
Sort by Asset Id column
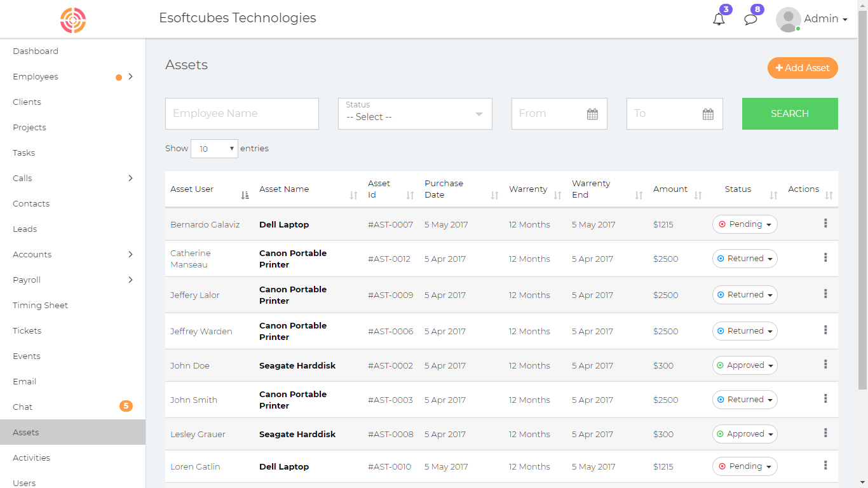[391, 189]
